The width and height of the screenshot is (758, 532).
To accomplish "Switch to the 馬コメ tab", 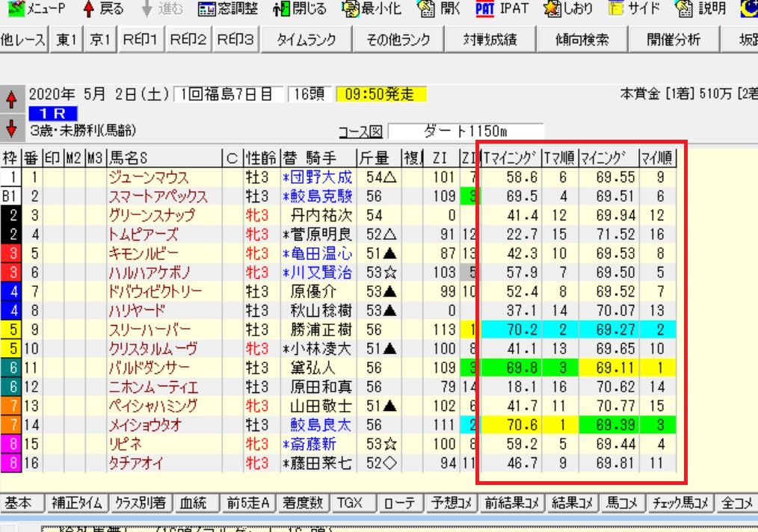I will (623, 503).
